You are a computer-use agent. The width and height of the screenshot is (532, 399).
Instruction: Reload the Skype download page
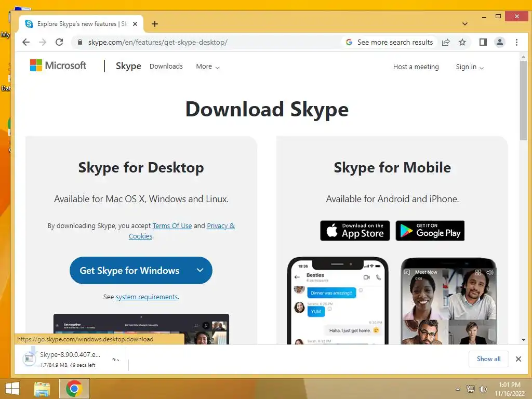[x=59, y=42]
